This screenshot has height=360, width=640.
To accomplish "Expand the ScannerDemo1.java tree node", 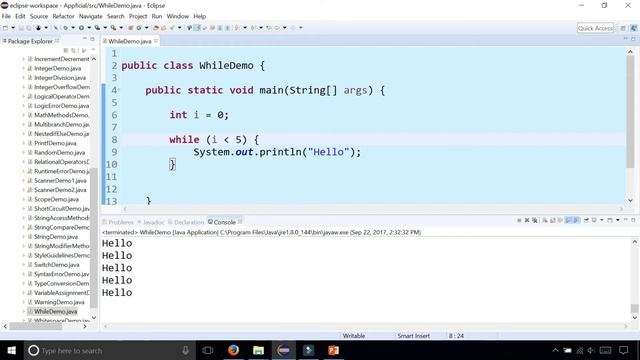I will pyautogui.click(x=24, y=180).
